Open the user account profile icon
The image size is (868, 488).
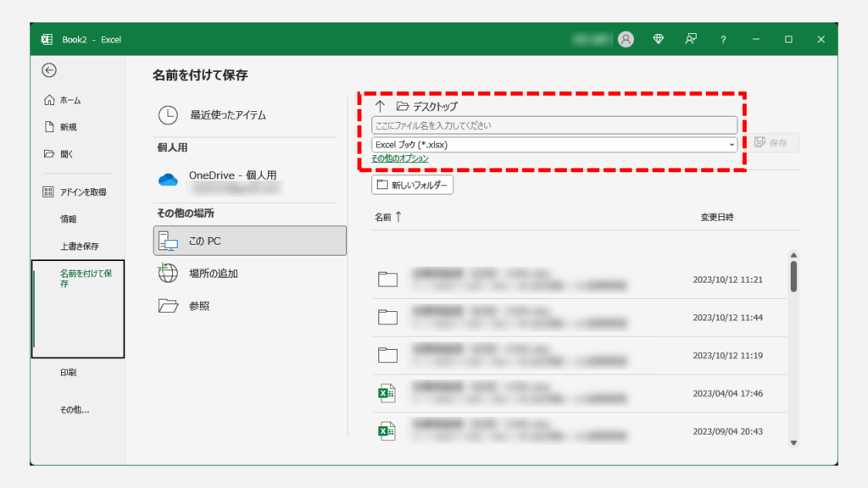pos(626,39)
